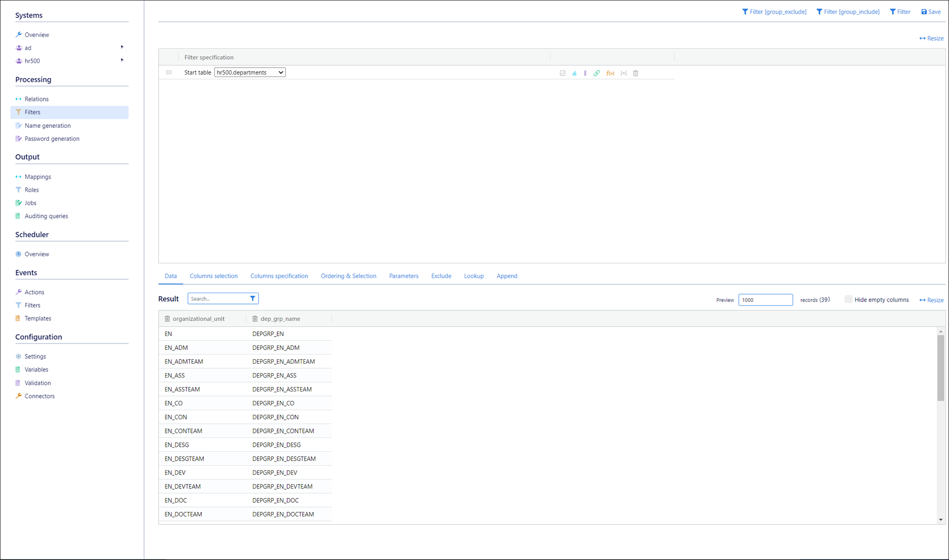Click the purple vertical bar icon
This screenshot has width=949, height=560.
pos(585,73)
